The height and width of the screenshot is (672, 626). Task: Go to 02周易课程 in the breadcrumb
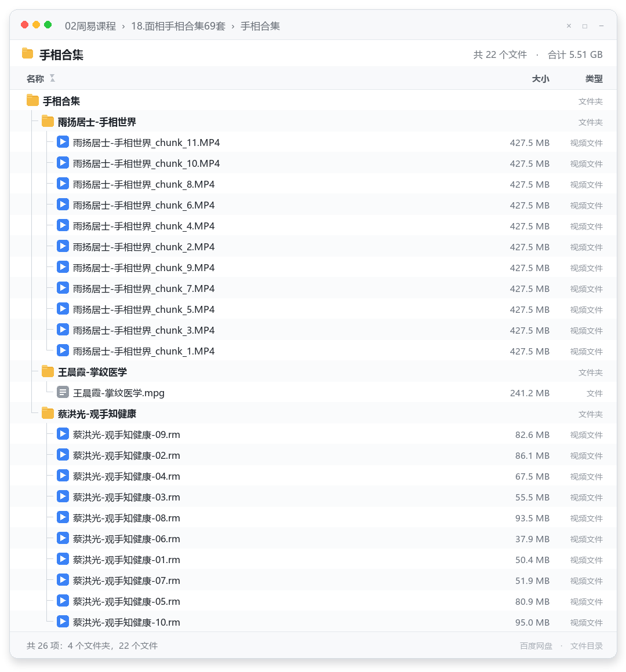pyautogui.click(x=90, y=26)
